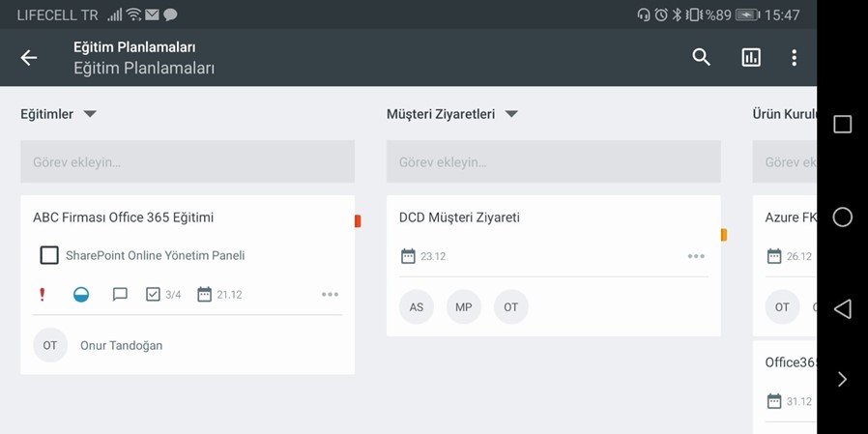
Task: Expand the Müşteri Ziyaretleri bucket dropdown
Action: (x=511, y=114)
